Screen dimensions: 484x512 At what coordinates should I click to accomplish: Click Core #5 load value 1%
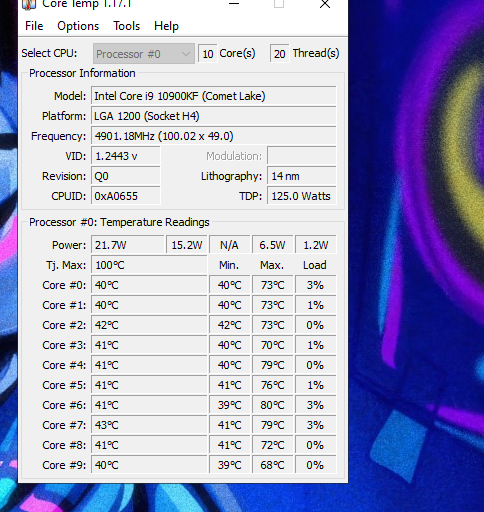tap(315, 385)
